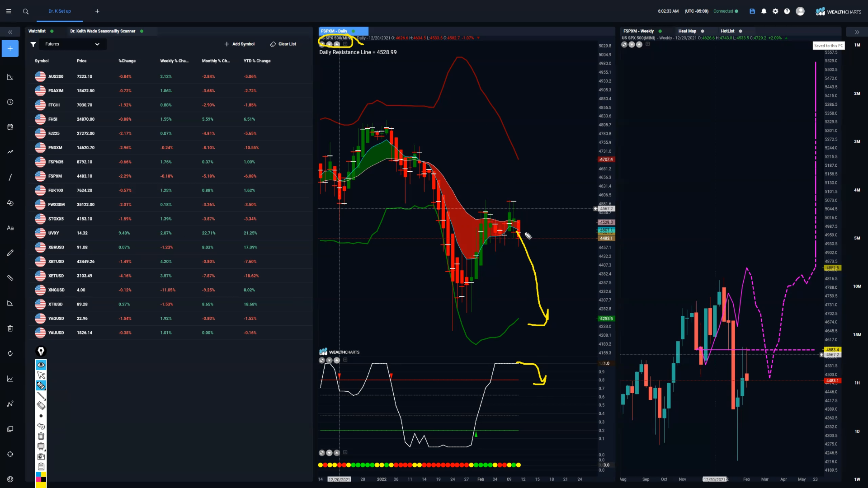The image size is (868, 488).
Task: Select the Aa text annotation tool
Action: click(x=10, y=228)
